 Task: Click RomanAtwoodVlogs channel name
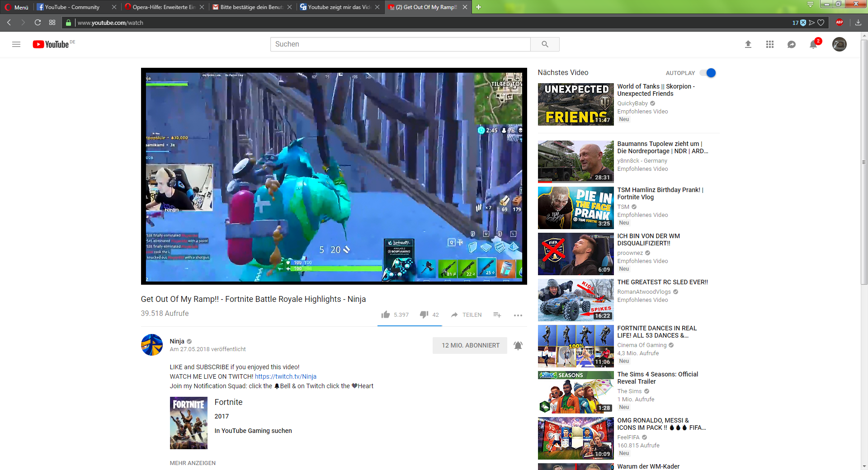tap(644, 292)
